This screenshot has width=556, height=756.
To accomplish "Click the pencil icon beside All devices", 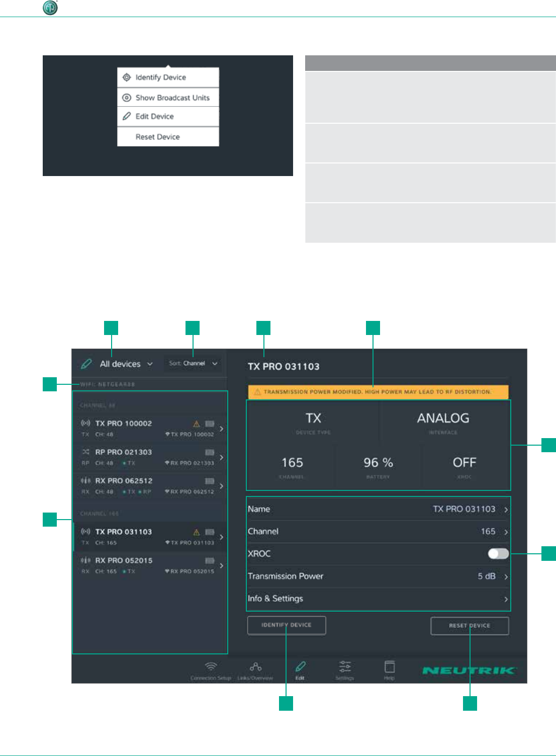I will [86, 364].
